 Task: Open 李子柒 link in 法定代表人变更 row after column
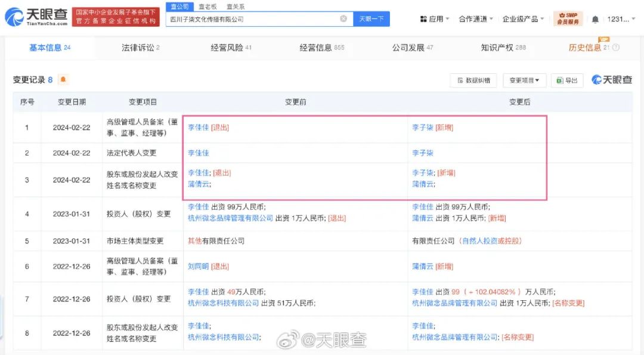tap(423, 153)
